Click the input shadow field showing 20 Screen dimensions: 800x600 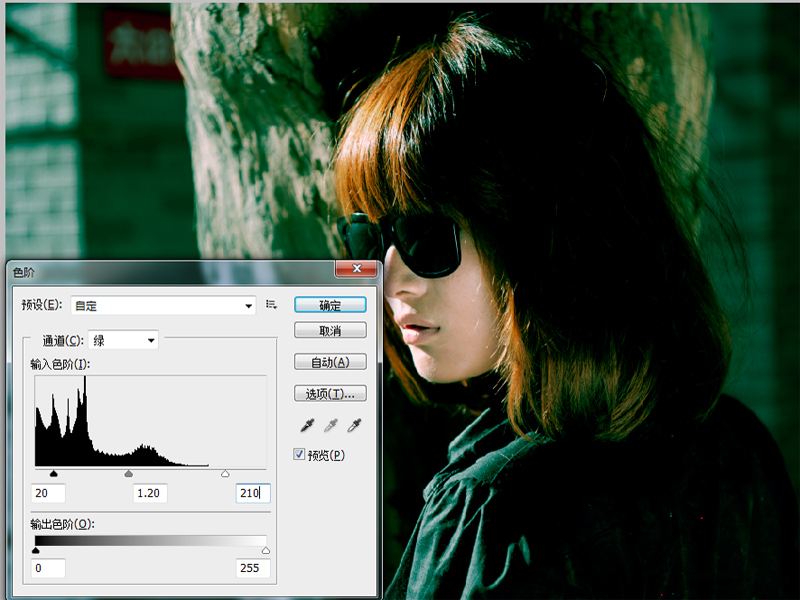click(x=48, y=493)
